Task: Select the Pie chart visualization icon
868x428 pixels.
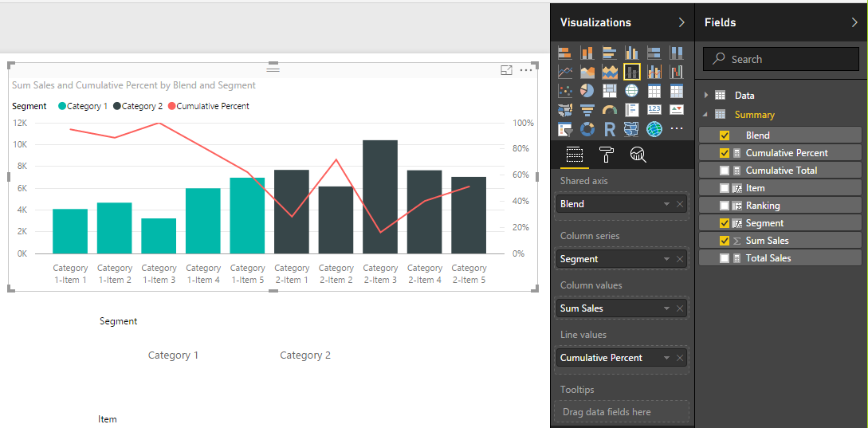Action: tap(587, 90)
